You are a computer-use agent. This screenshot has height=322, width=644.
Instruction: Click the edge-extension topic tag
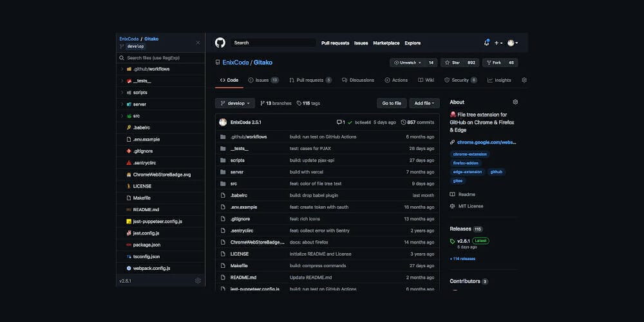point(468,172)
